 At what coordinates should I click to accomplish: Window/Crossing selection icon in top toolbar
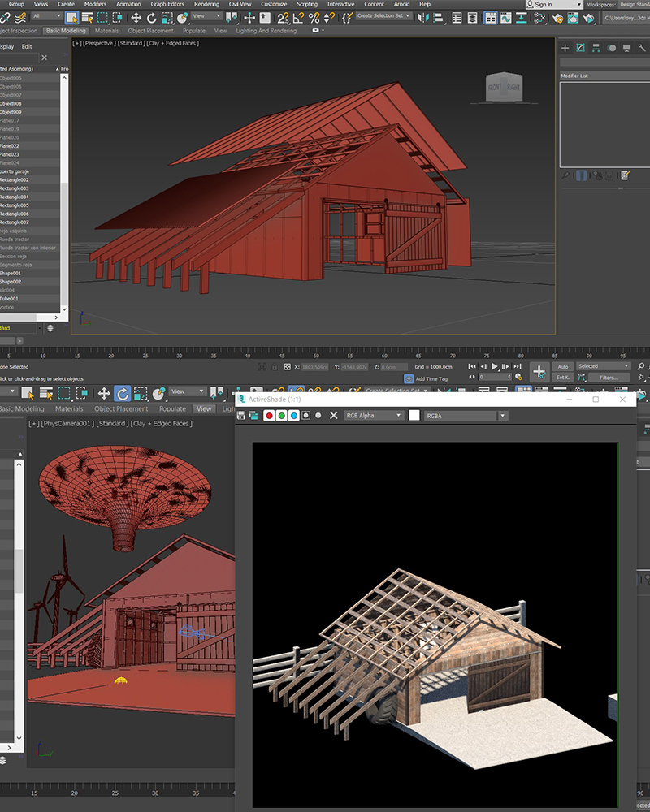pyautogui.click(x=118, y=18)
